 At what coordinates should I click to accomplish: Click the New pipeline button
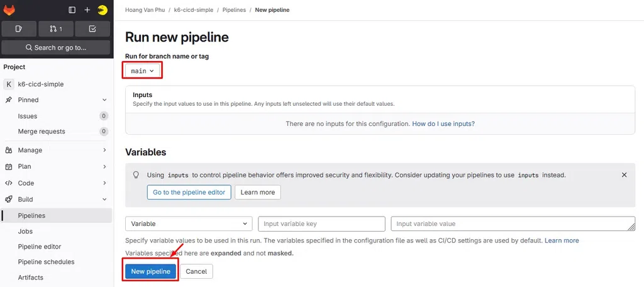150,271
